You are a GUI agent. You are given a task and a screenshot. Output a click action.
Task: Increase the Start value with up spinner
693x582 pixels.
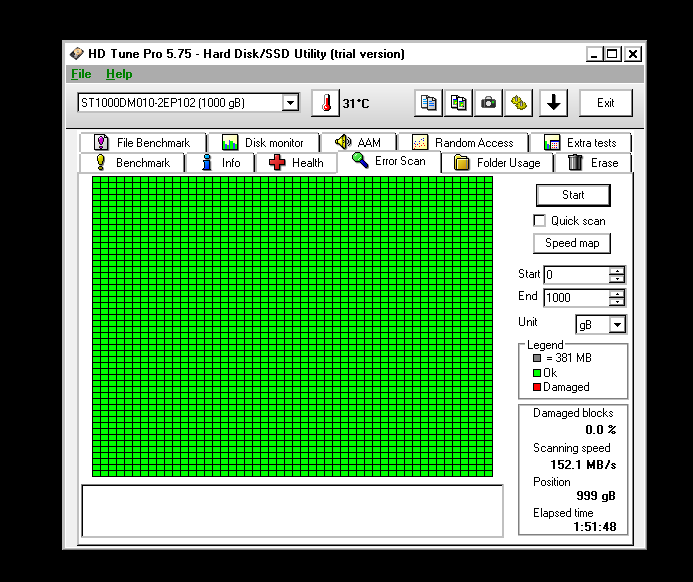[617, 270]
